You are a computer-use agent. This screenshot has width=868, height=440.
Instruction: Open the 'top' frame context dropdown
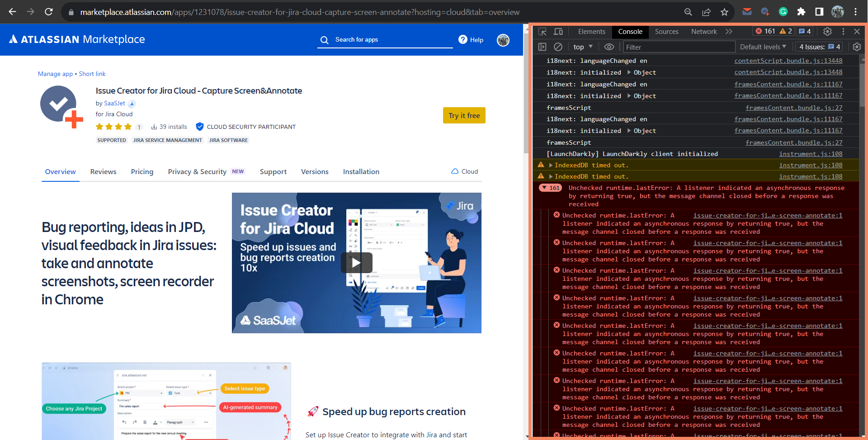pyautogui.click(x=582, y=47)
